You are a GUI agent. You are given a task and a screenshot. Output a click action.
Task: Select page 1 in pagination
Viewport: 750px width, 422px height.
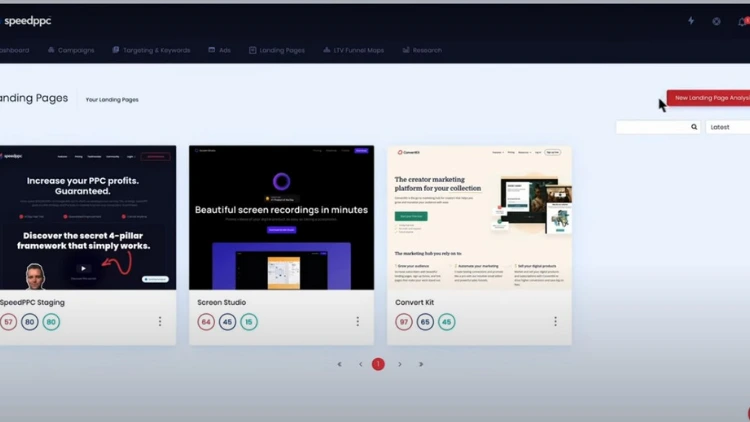coord(378,364)
